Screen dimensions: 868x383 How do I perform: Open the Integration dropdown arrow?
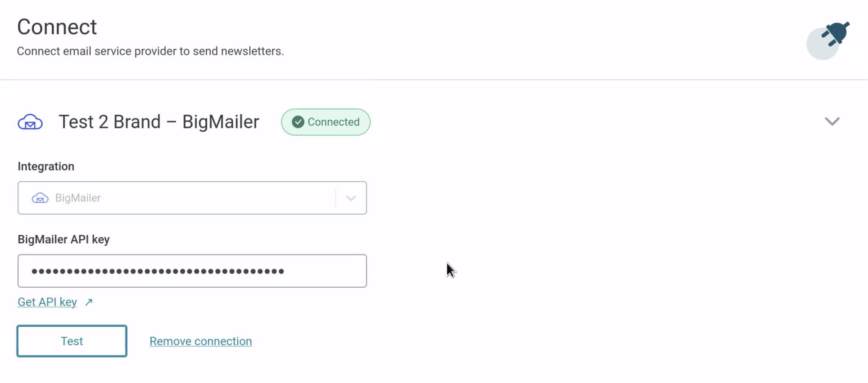[351, 198]
